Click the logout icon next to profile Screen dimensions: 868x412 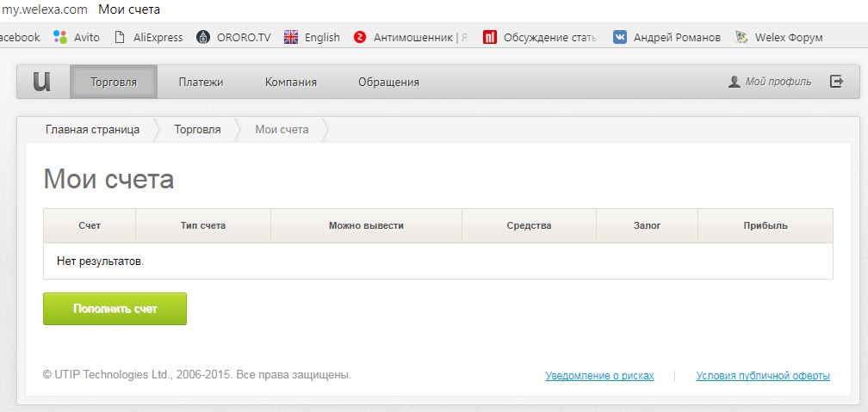click(x=836, y=82)
